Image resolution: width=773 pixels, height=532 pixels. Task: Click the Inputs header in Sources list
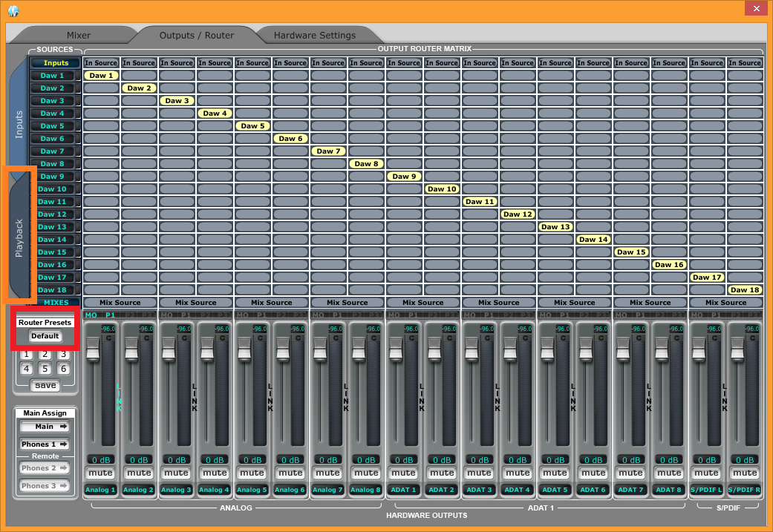pyautogui.click(x=56, y=62)
